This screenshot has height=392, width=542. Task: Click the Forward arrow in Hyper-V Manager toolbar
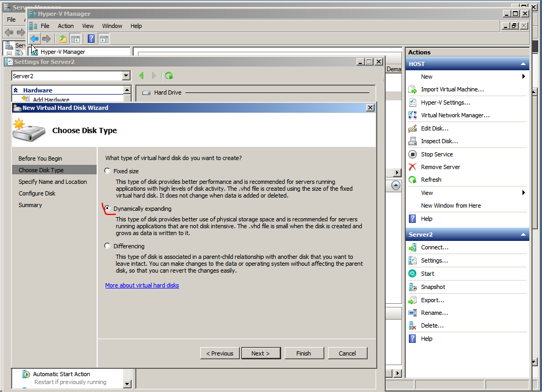46,39
